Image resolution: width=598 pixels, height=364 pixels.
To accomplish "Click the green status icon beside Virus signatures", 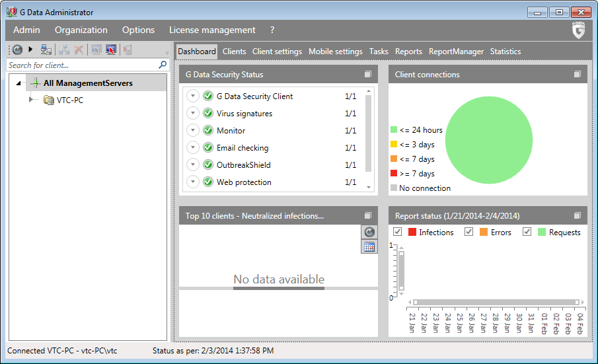I will tap(207, 114).
